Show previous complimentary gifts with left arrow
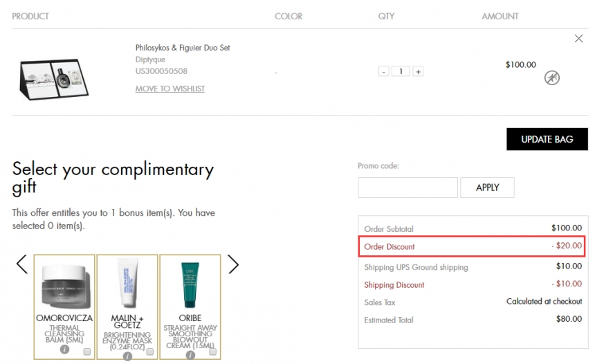The image size is (595, 364). coord(21,264)
